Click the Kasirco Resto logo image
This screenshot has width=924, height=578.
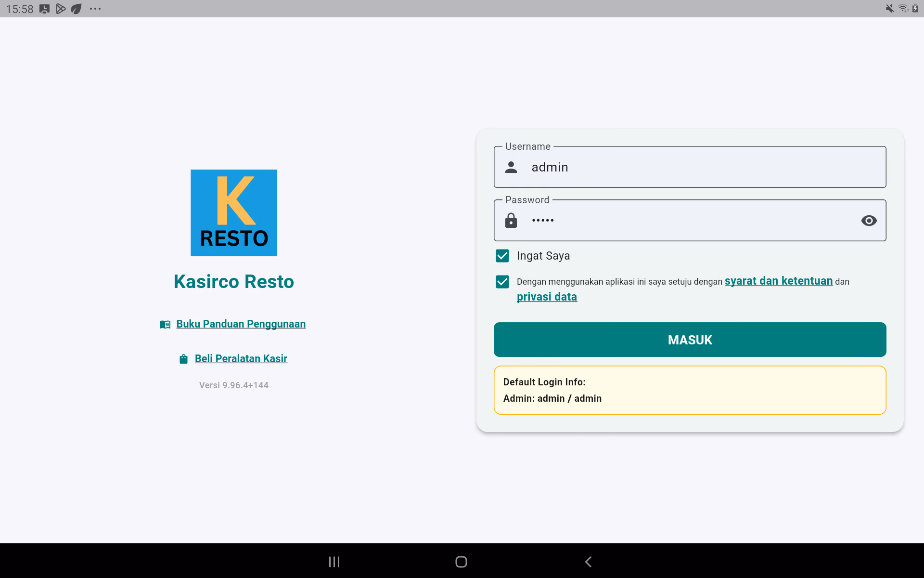click(x=234, y=212)
